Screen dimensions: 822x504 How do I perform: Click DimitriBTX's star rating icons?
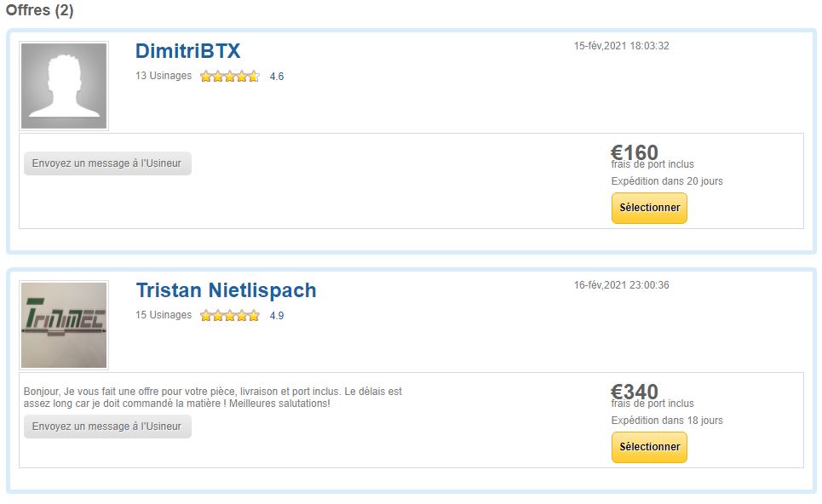click(230, 77)
